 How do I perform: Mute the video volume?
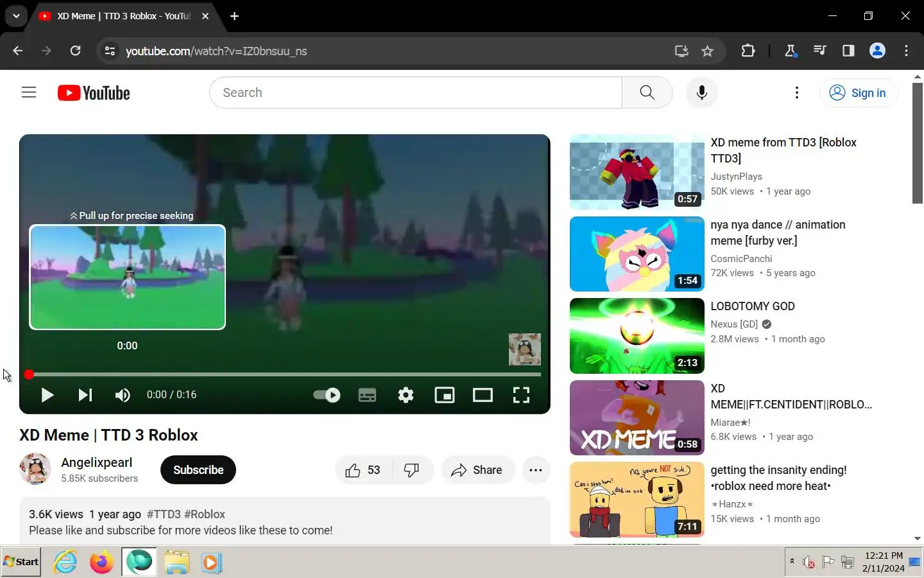pyautogui.click(x=122, y=394)
